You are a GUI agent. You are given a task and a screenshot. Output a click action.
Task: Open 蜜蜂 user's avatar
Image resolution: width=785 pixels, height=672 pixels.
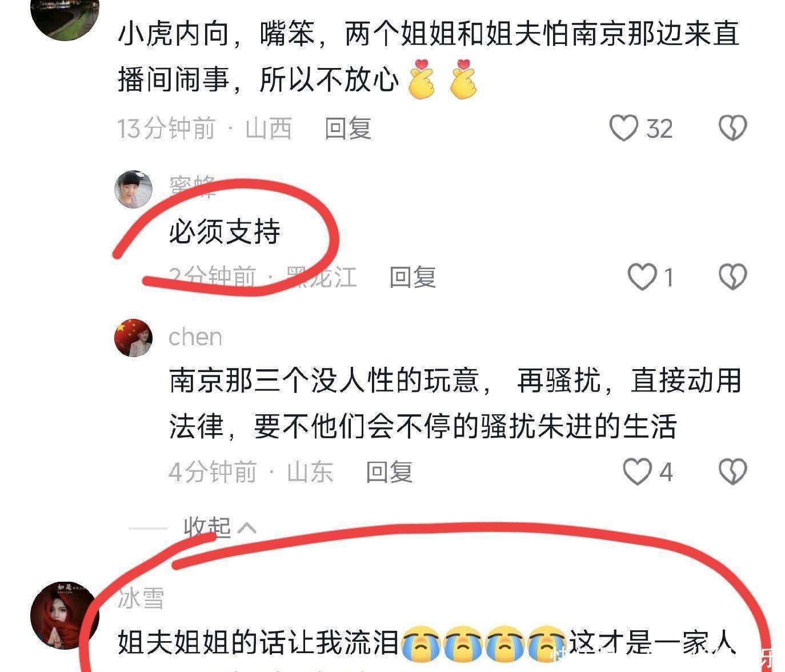(134, 189)
